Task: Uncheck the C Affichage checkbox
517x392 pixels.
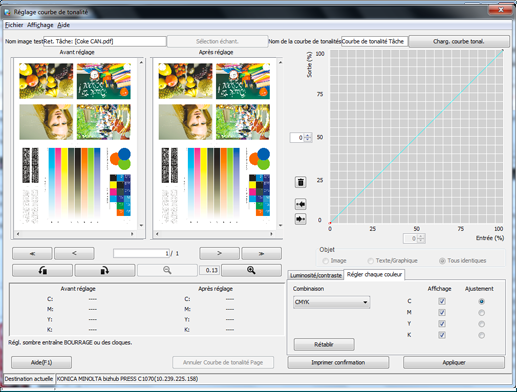Action: click(x=442, y=301)
